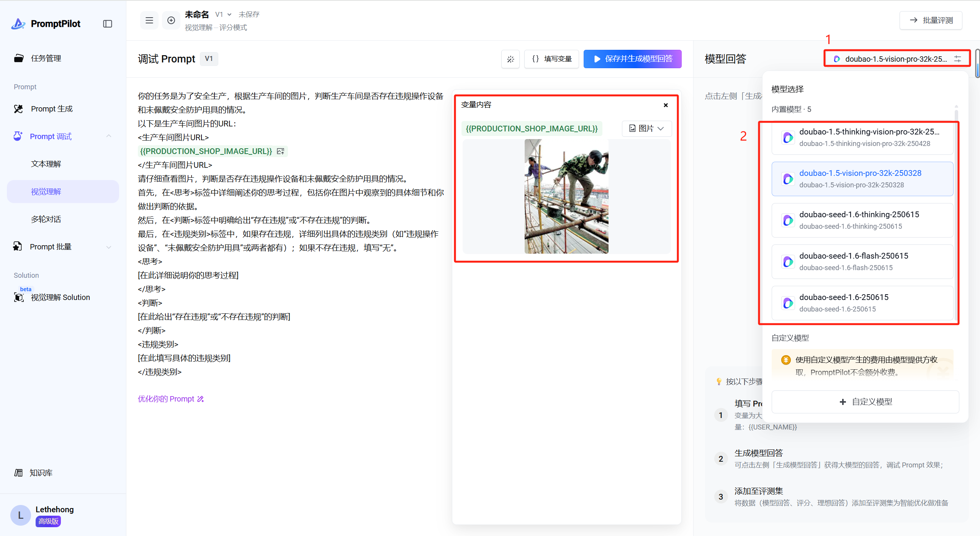Open 知识库 knowledge base
The image size is (980, 536).
click(x=41, y=473)
